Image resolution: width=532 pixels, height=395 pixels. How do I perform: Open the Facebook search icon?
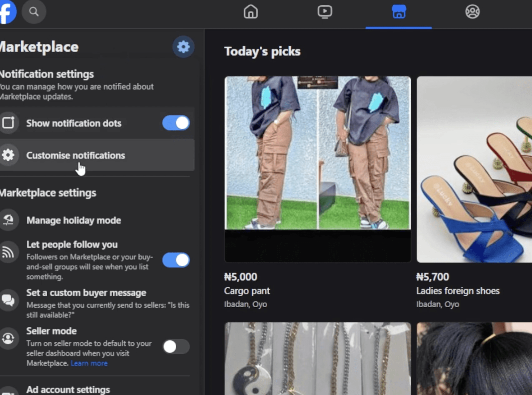(x=34, y=12)
